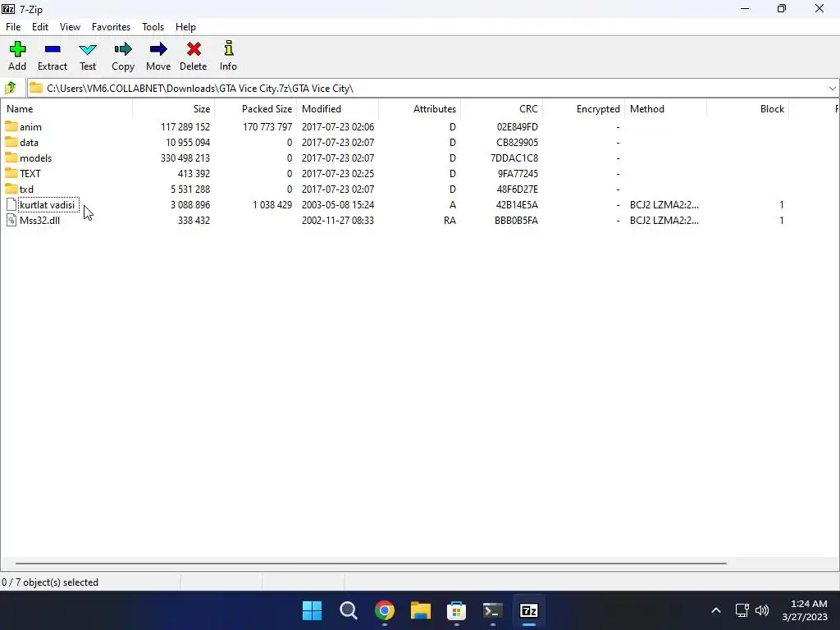Open the Info tool
The height and width of the screenshot is (630, 840).
[228, 56]
